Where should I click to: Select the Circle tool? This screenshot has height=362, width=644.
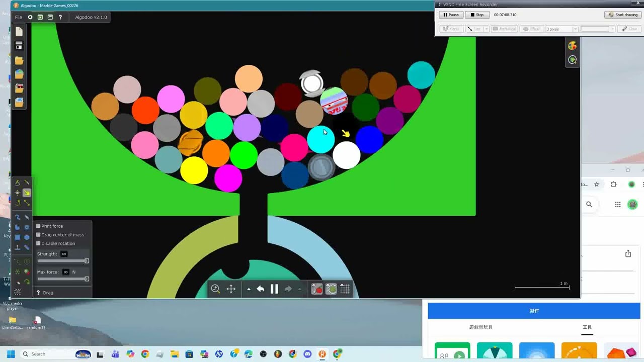coord(27,237)
